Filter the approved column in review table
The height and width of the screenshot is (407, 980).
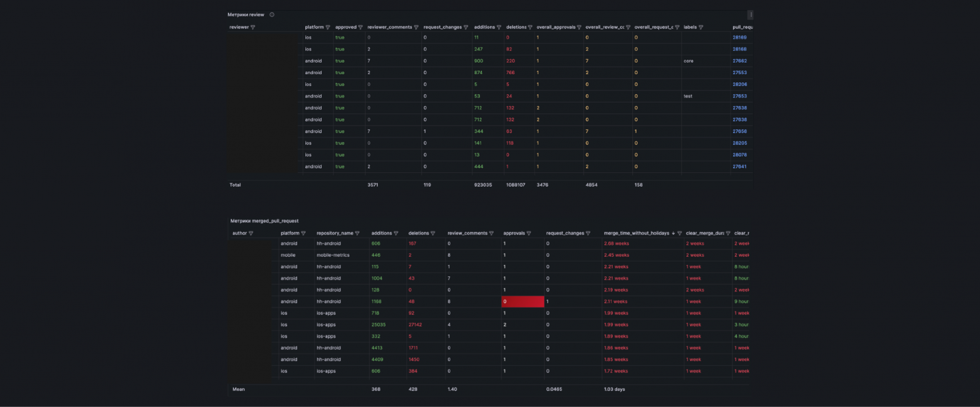[361, 27]
